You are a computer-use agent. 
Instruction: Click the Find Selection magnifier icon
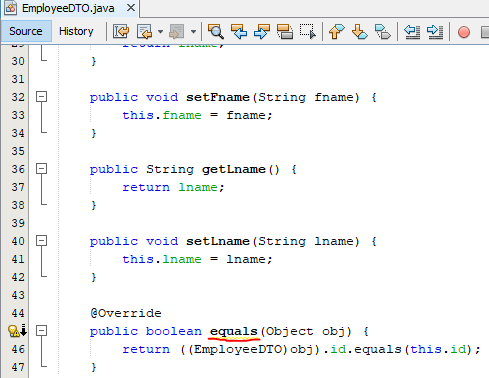click(x=216, y=32)
